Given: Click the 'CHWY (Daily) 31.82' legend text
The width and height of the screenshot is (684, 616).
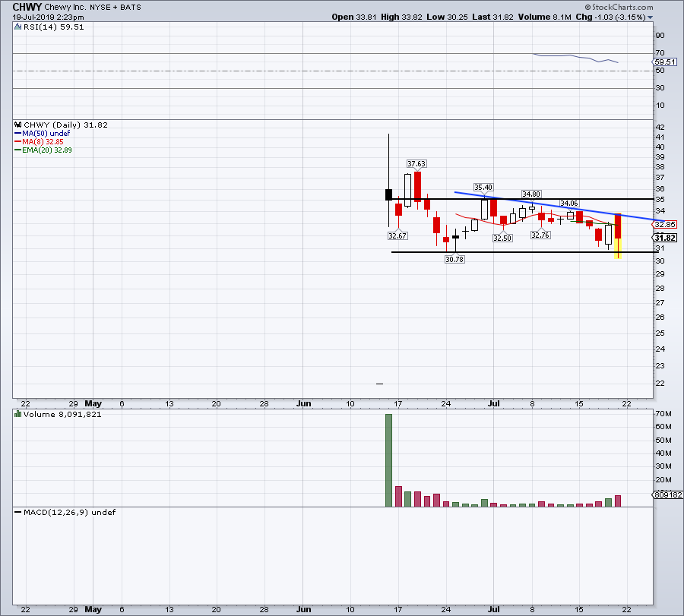Looking at the screenshot, I should (x=65, y=125).
